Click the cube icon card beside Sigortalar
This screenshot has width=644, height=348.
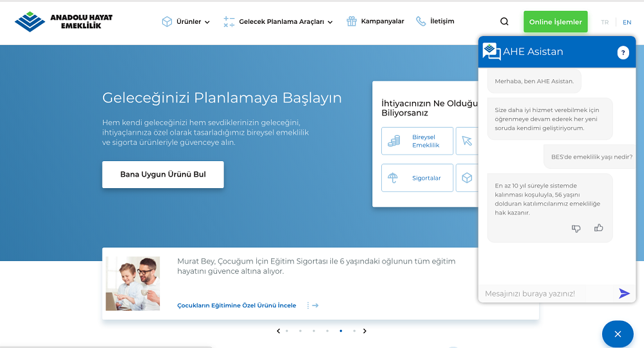[x=467, y=178]
